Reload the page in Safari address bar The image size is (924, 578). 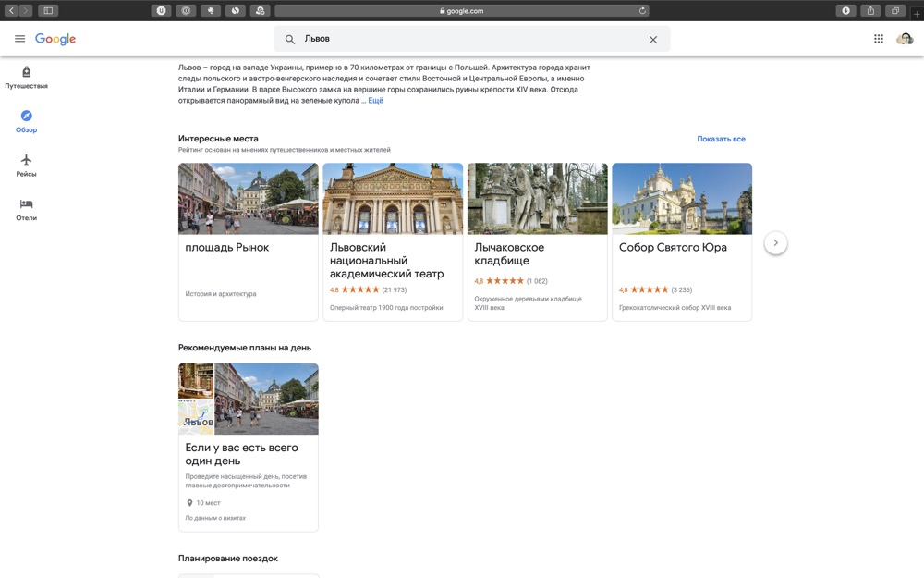pyautogui.click(x=642, y=11)
